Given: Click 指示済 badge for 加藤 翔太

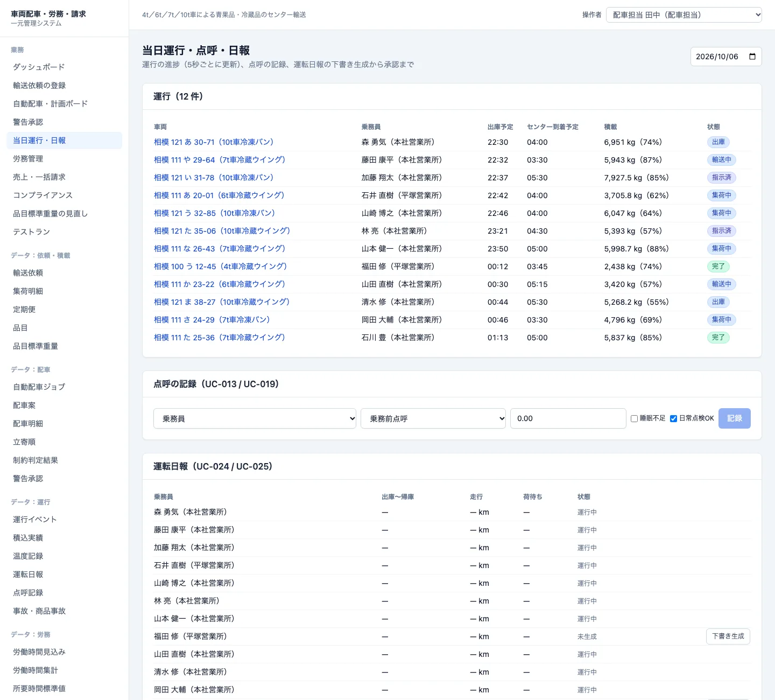Looking at the screenshot, I should pyautogui.click(x=722, y=178).
